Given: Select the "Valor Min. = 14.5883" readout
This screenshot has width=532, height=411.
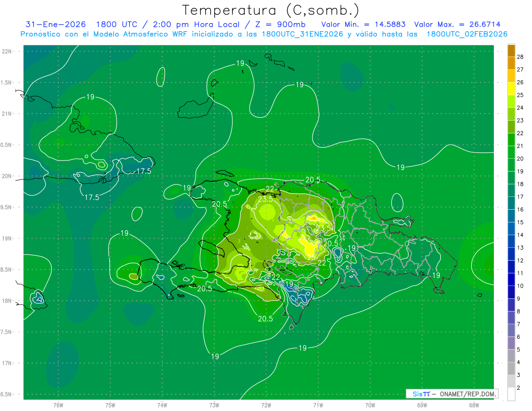Looking at the screenshot, I should tap(363, 24).
